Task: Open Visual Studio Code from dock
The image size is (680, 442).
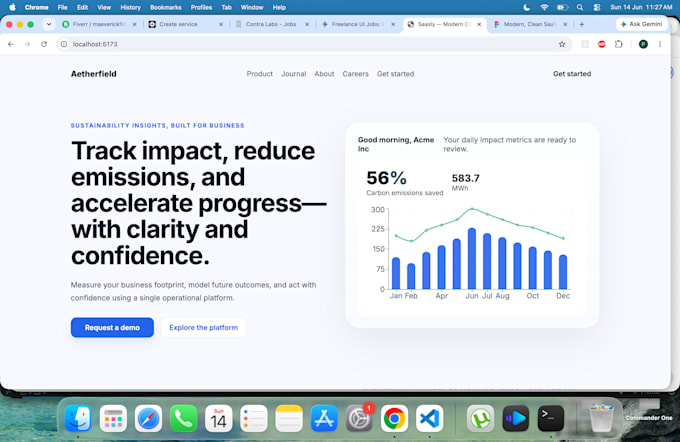Action: pyautogui.click(x=429, y=419)
